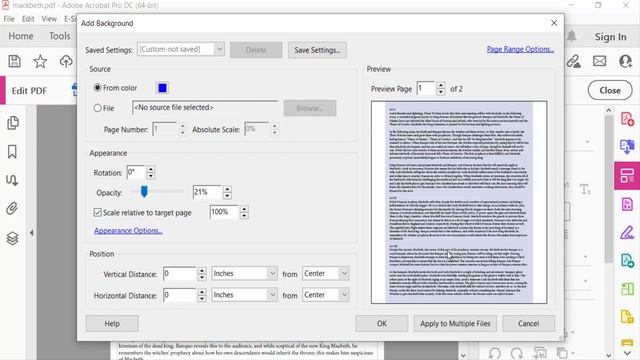Click Sign In in Acrobat window
Image resolution: width=640 pixels, height=360 pixels.
point(610,37)
